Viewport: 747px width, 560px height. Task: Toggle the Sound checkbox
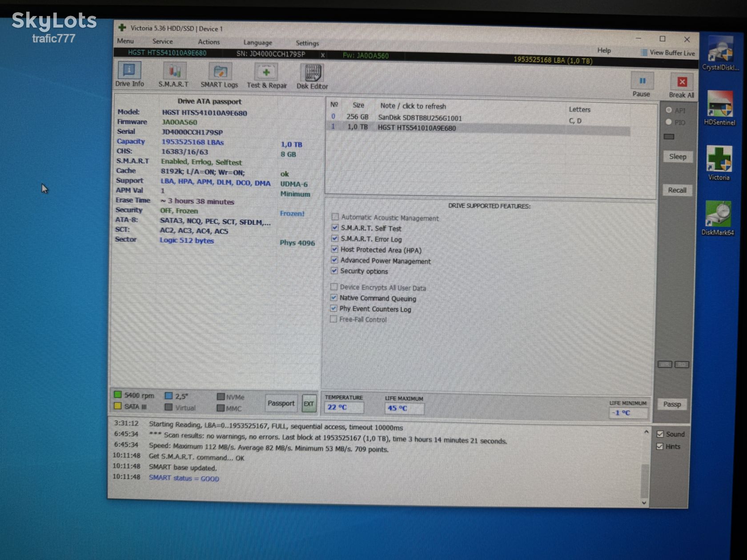click(x=660, y=434)
